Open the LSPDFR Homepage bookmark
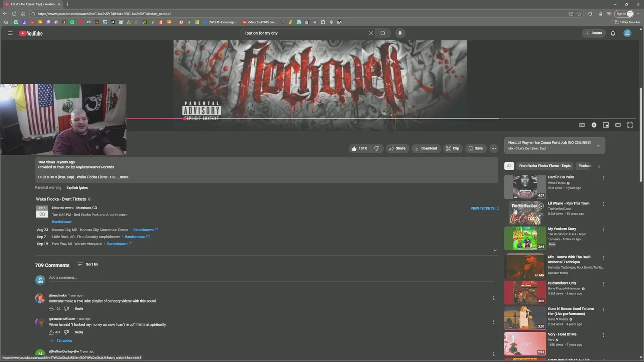Screen dimensions: 644x362 tap(219, 22)
